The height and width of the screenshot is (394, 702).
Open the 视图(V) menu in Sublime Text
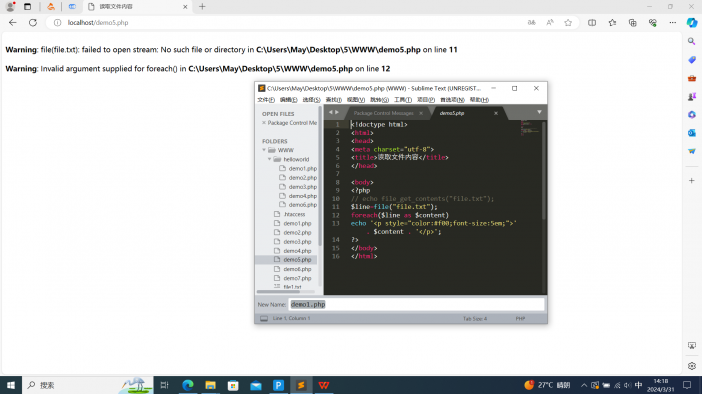tap(356, 100)
